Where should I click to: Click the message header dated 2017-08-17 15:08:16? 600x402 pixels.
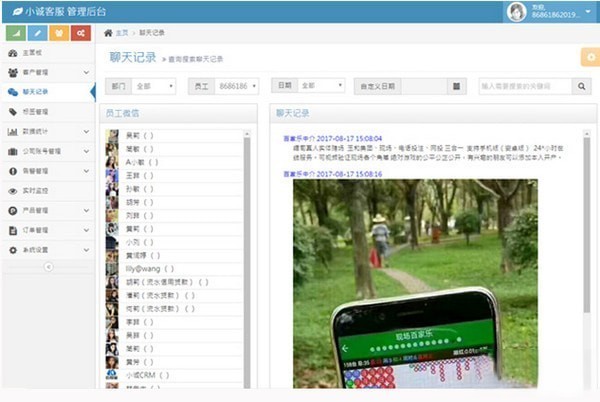coord(333,174)
